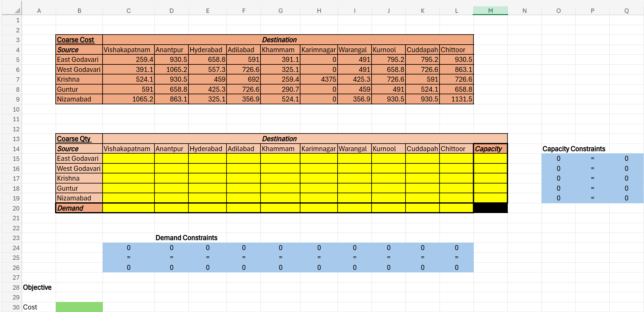
Task: Click the 4375 cost cell for Krishna-Karimnagar
Action: pos(319,79)
